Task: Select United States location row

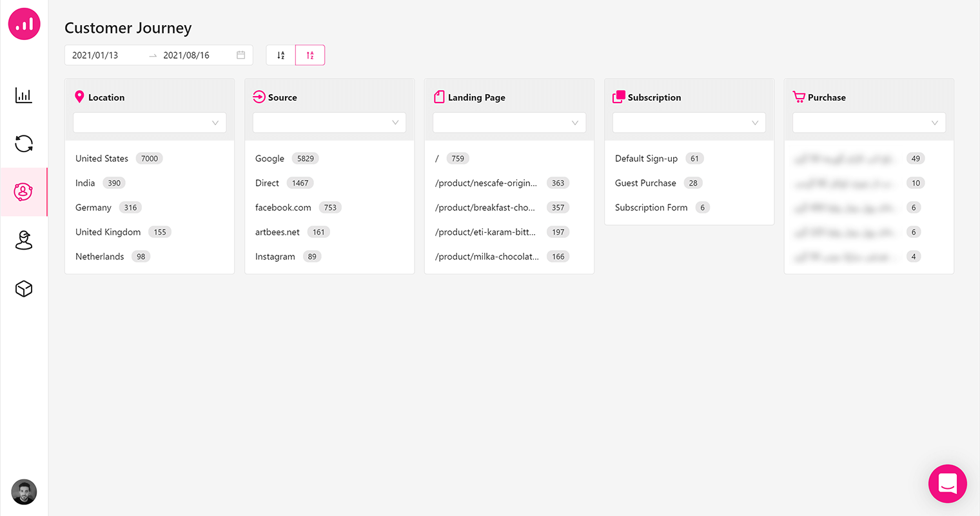Action: 150,158
